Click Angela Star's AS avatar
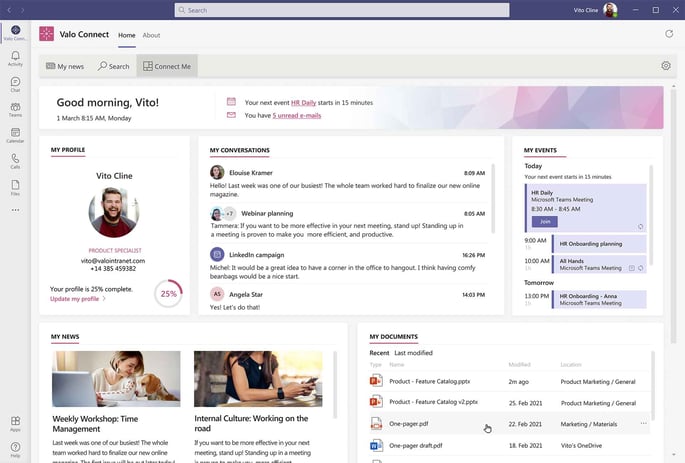Image resolution: width=685 pixels, height=463 pixels. (217, 294)
